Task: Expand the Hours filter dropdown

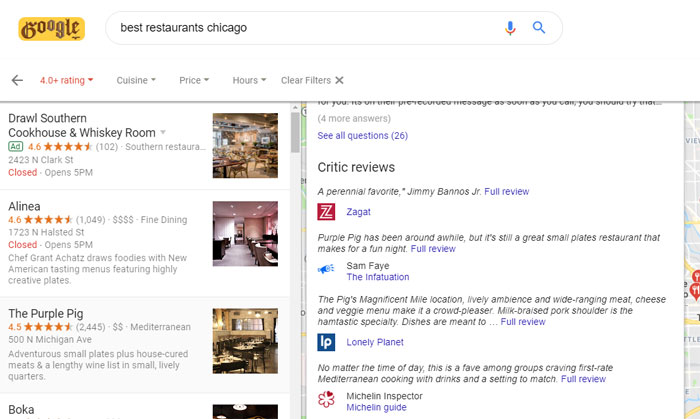Action: [x=249, y=80]
